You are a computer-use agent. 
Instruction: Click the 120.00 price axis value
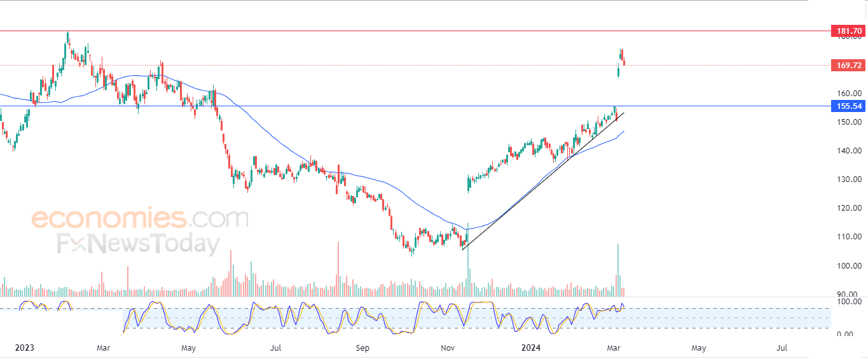(x=850, y=208)
